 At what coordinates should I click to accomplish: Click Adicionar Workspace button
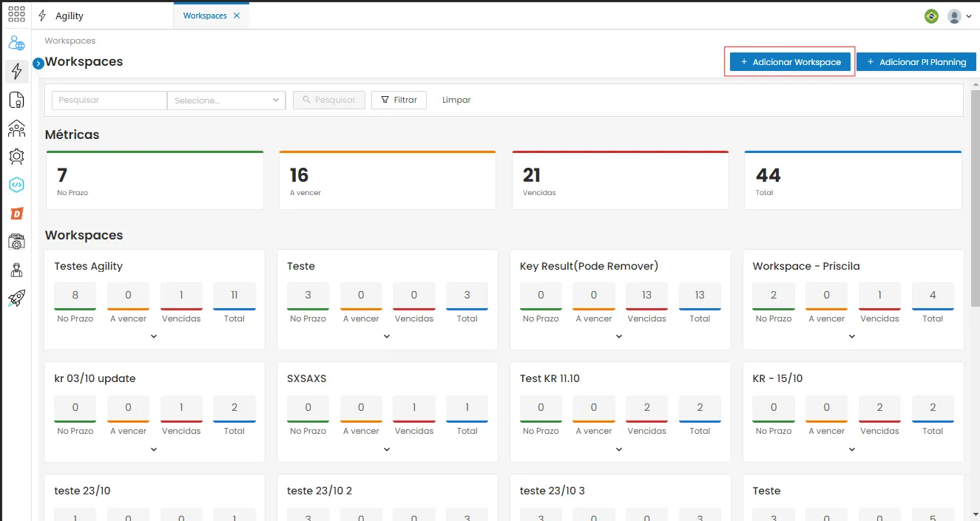pos(791,62)
